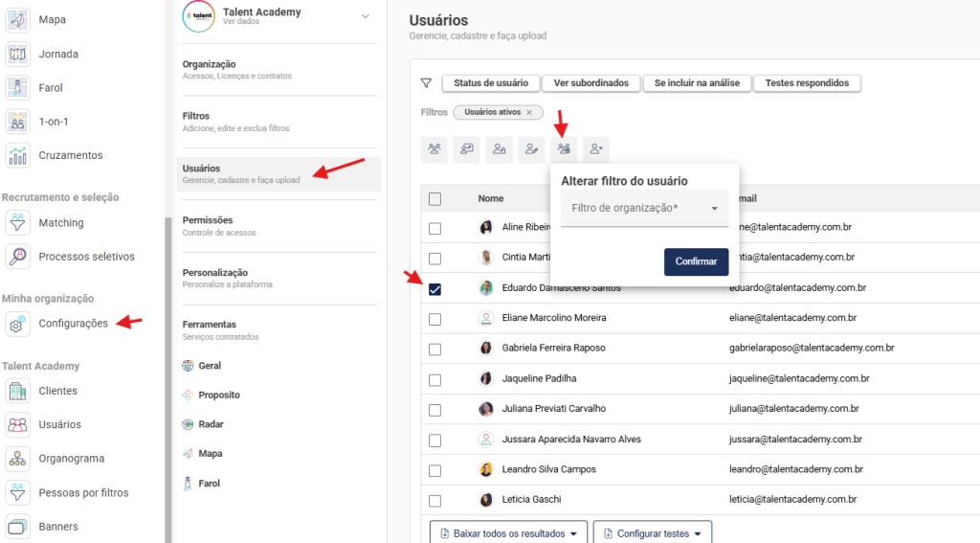The height and width of the screenshot is (543, 980).
Task: Click the Status de usuário filter button
Action: point(490,83)
